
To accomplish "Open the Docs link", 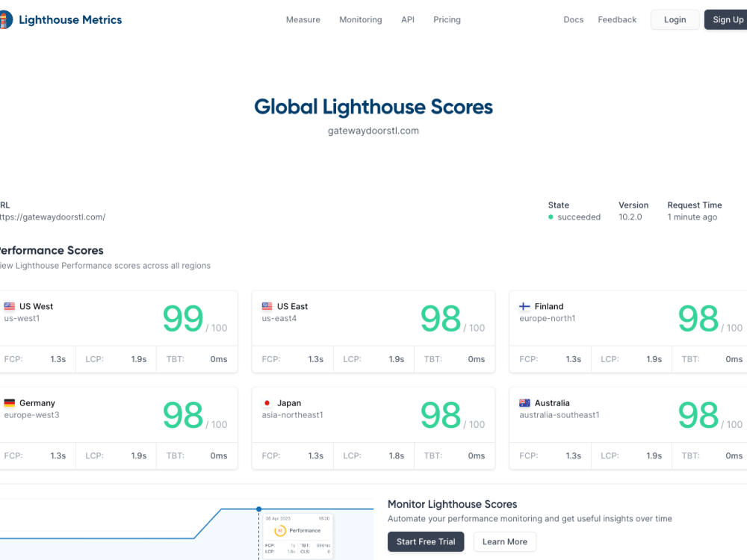I will coord(574,19).
